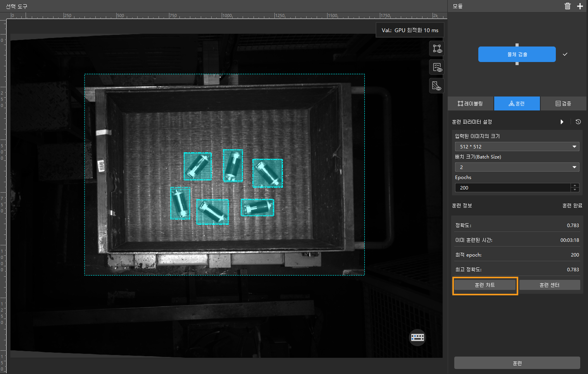Click the restore default parameters icon
Image resolution: width=588 pixels, height=374 pixels.
coord(578,122)
